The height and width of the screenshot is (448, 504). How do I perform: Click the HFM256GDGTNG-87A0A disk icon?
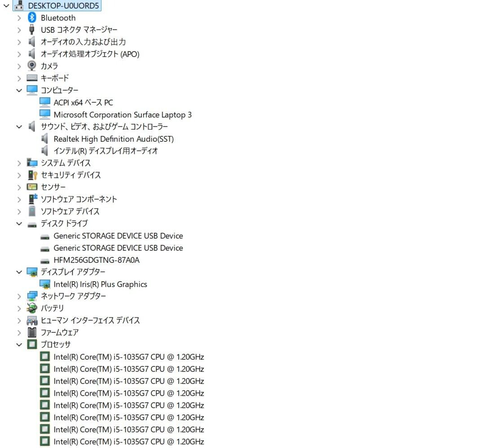pos(45,261)
